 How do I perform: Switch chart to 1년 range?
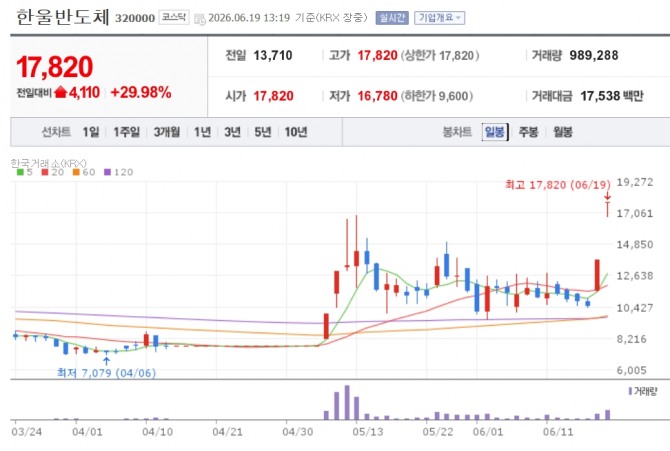203,132
